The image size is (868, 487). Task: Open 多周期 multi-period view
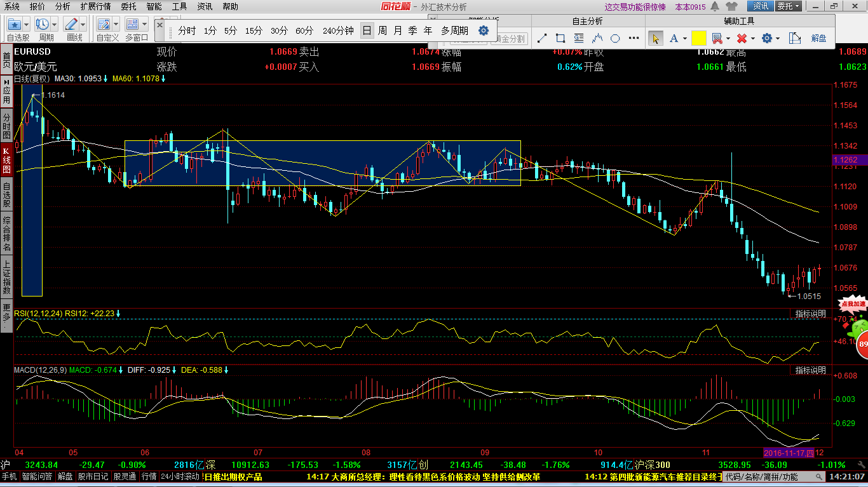[454, 30]
